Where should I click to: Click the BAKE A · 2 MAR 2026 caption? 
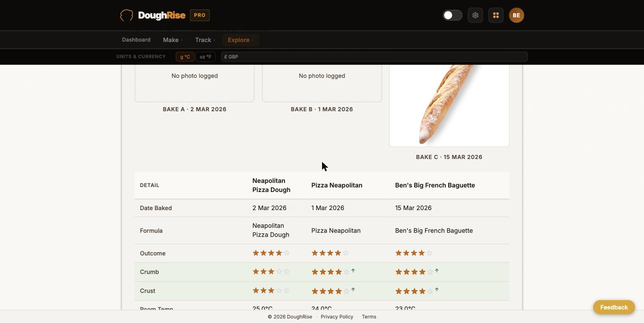point(195,109)
